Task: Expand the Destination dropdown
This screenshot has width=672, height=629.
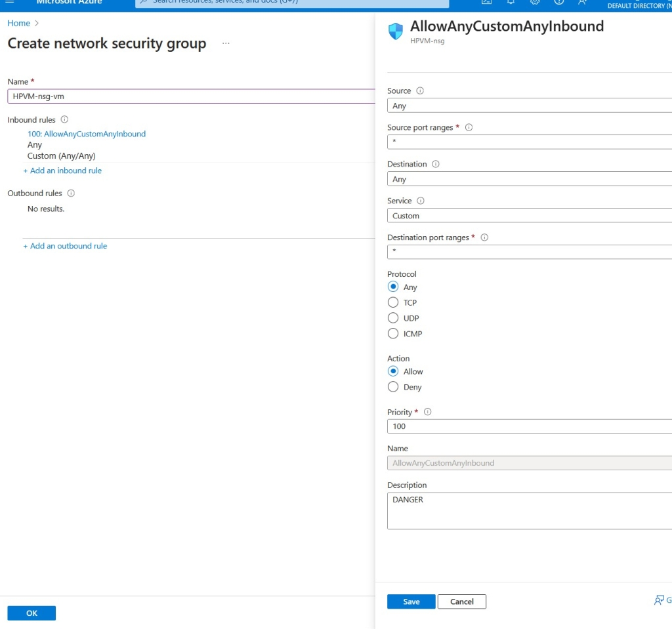Action: coord(529,179)
